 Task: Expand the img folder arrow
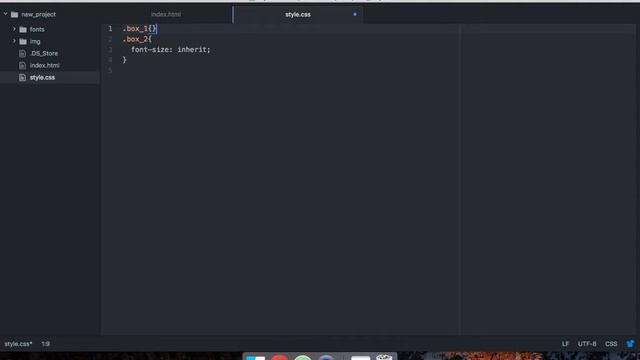(x=14, y=41)
